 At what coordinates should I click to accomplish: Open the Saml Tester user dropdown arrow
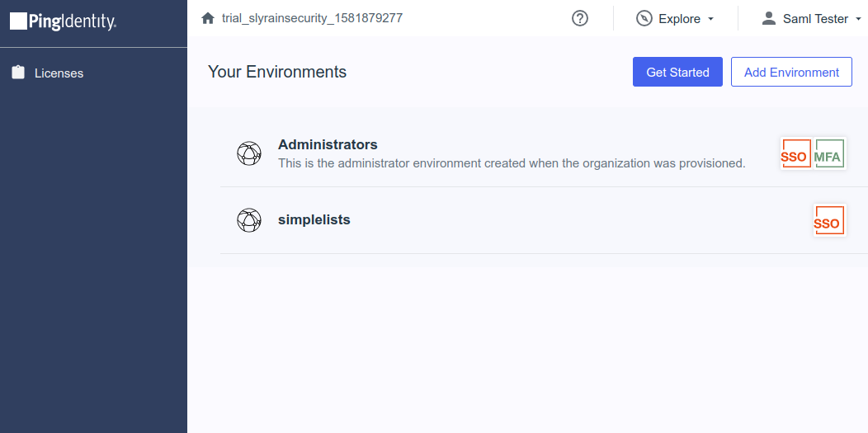coord(859,19)
